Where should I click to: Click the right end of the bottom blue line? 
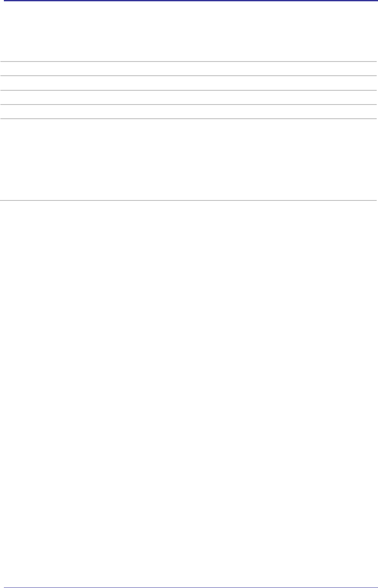pos(374,587)
